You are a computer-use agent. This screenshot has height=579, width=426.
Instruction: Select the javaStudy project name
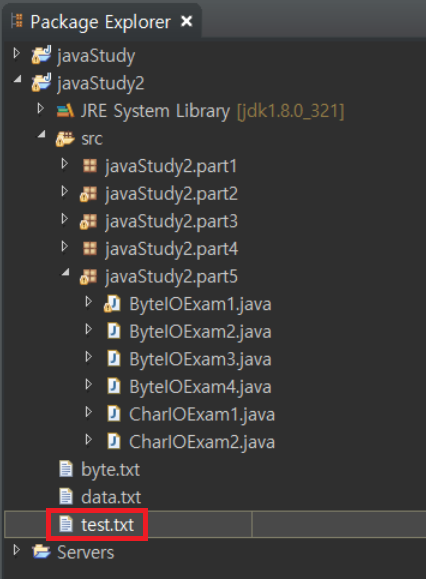[96, 56]
